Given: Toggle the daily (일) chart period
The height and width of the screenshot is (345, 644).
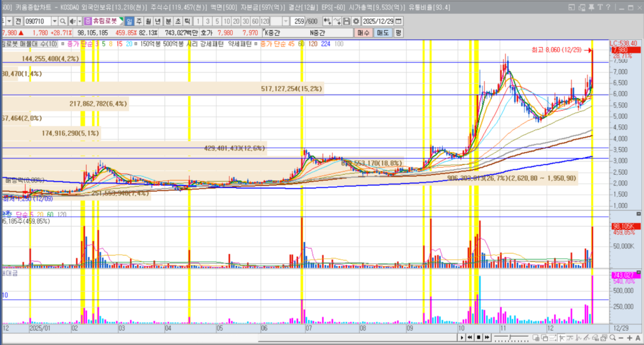Looking at the screenshot, I should (130, 20).
